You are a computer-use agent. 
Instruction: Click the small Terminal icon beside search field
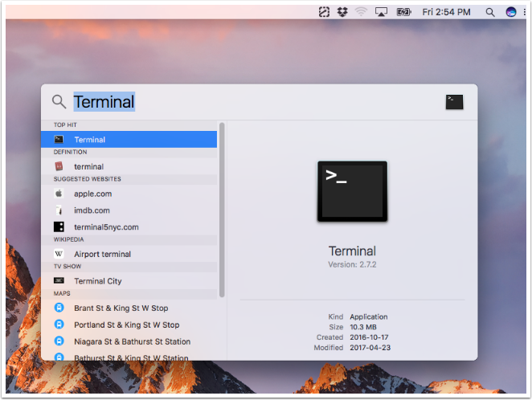[x=454, y=102]
